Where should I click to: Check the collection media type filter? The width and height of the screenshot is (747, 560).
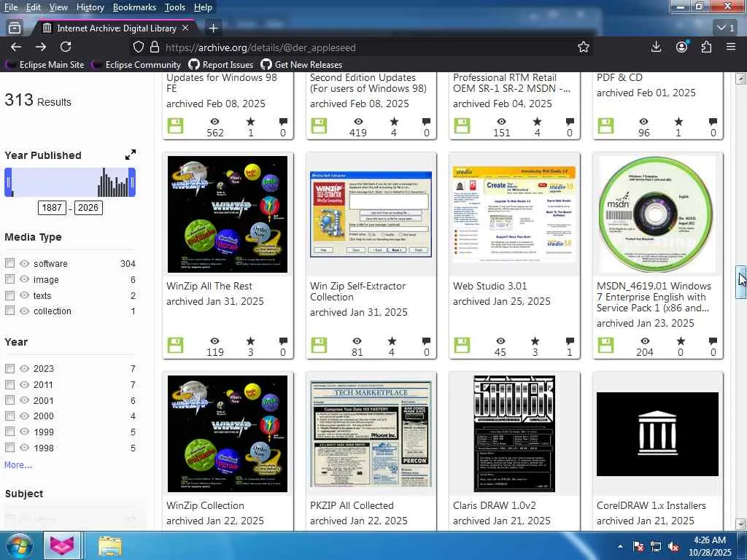point(9,311)
